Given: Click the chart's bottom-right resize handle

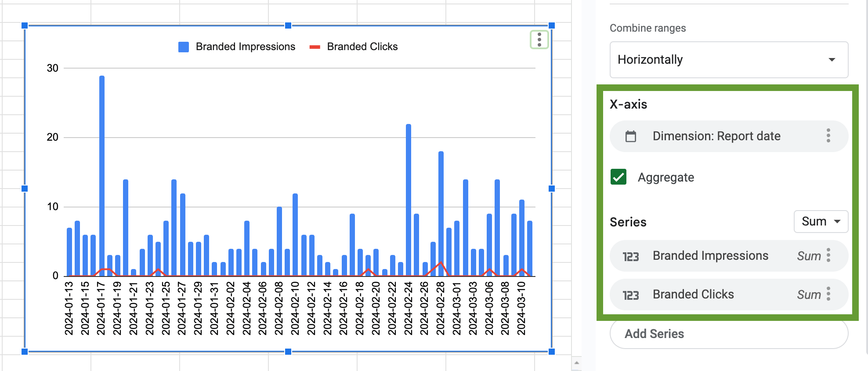Looking at the screenshot, I should click(552, 352).
